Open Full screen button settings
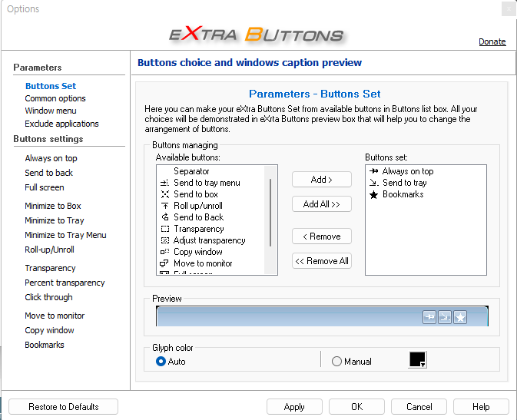Image resolution: width=517 pixels, height=420 pixels. pos(45,187)
